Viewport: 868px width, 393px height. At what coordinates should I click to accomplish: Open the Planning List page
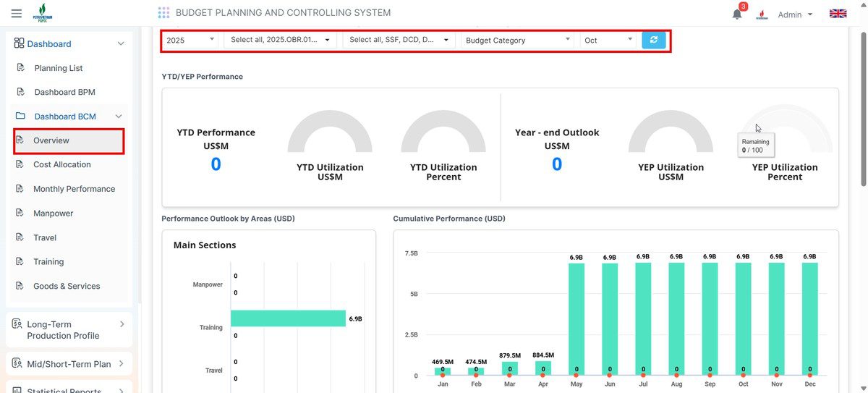[x=59, y=68]
